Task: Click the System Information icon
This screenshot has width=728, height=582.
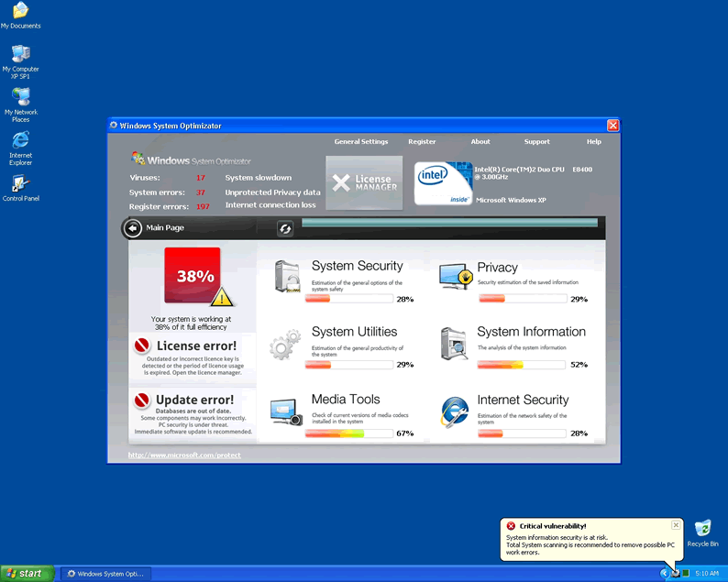Action: (x=455, y=343)
